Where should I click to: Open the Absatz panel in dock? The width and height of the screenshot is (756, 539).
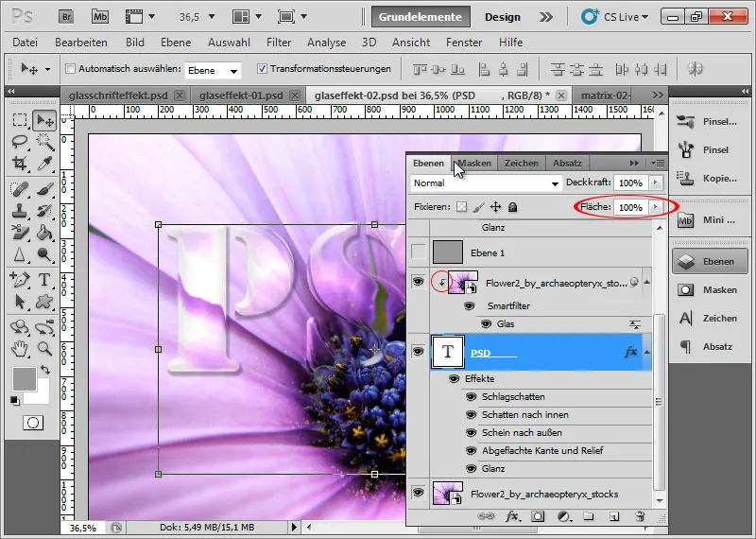point(709,346)
